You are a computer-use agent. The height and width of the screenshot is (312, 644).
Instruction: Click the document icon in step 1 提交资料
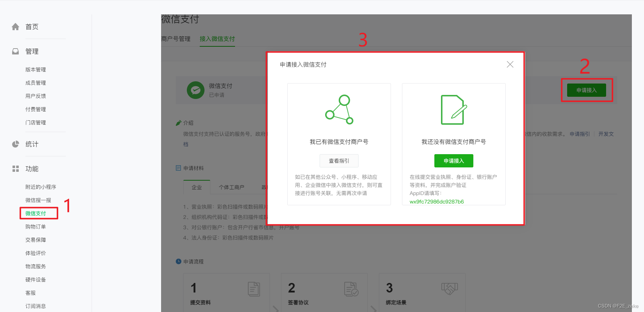[x=254, y=289]
